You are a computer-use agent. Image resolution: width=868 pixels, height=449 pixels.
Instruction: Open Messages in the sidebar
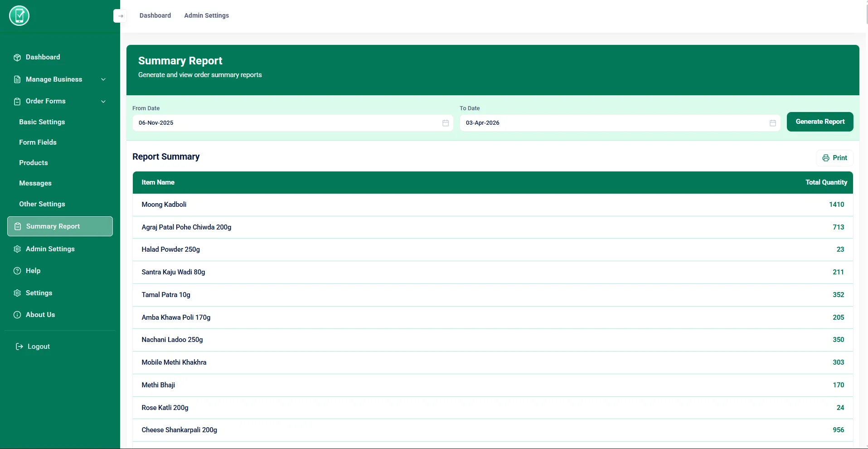tap(35, 183)
